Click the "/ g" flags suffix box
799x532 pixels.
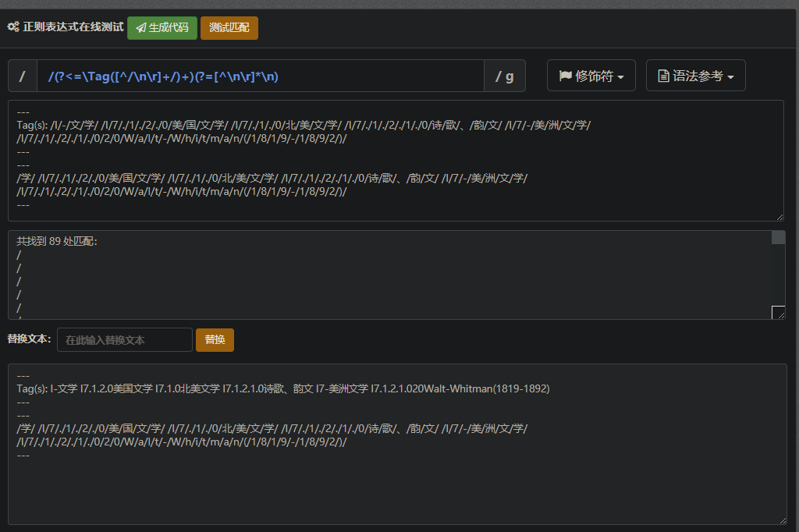point(505,76)
